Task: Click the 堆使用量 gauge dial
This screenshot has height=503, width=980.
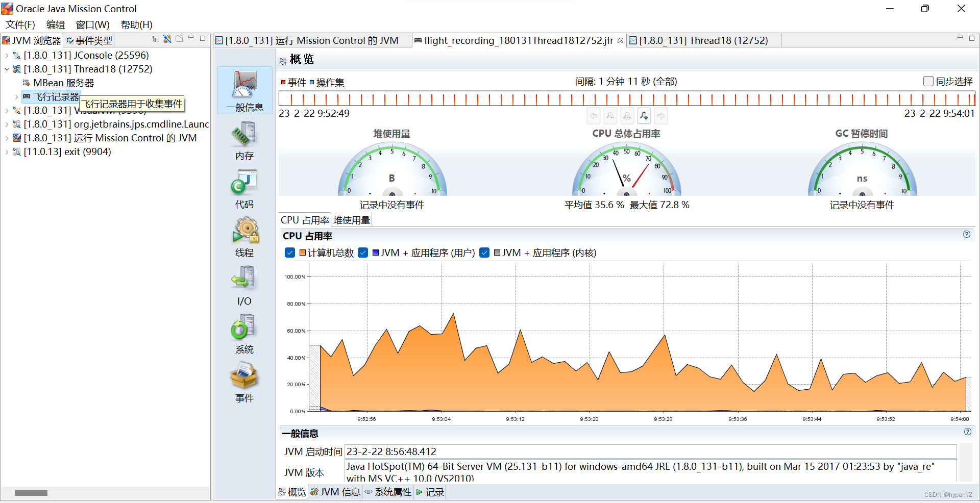Action: [x=392, y=169]
